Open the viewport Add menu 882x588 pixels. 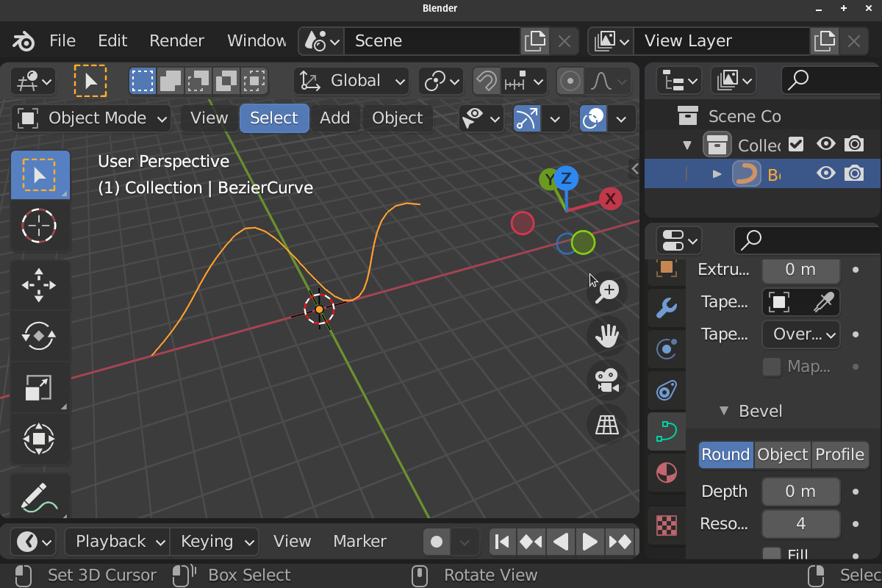(334, 118)
